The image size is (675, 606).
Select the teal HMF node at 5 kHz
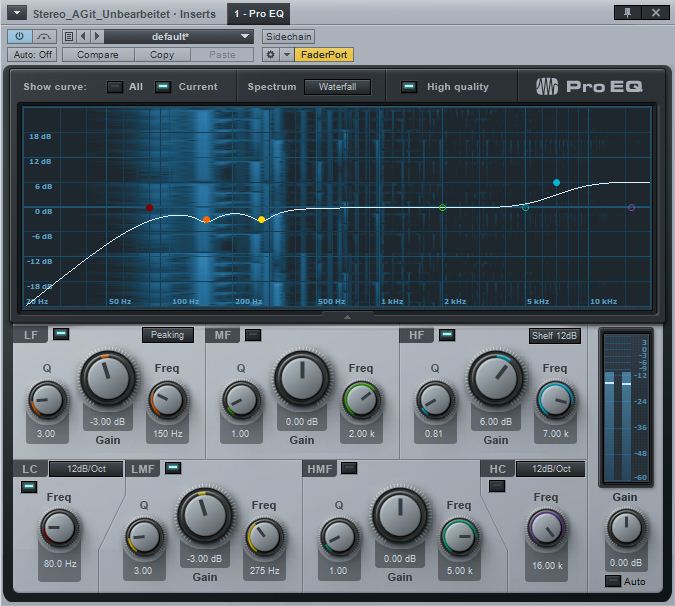(525, 208)
